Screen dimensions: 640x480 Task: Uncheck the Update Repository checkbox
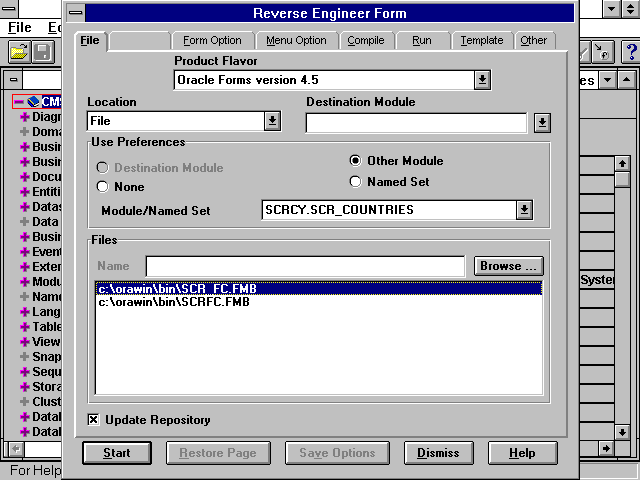pos(94,420)
